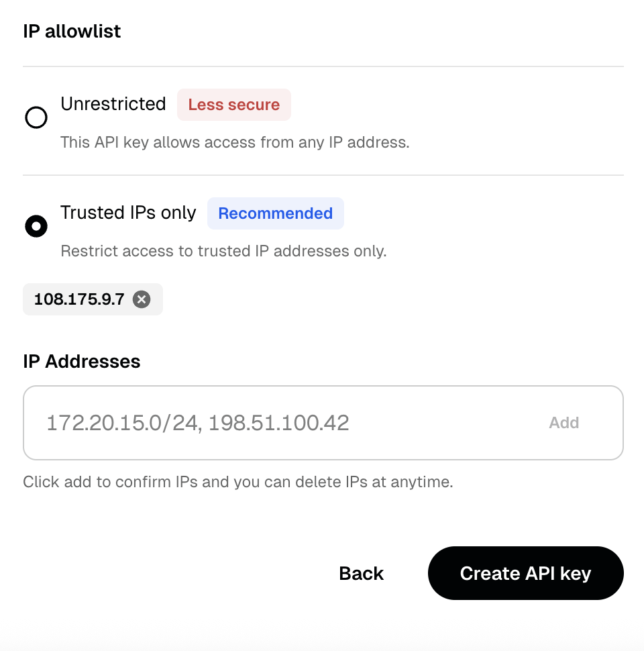Click the IP allowlist heading
644x651 pixels.
coord(72,31)
